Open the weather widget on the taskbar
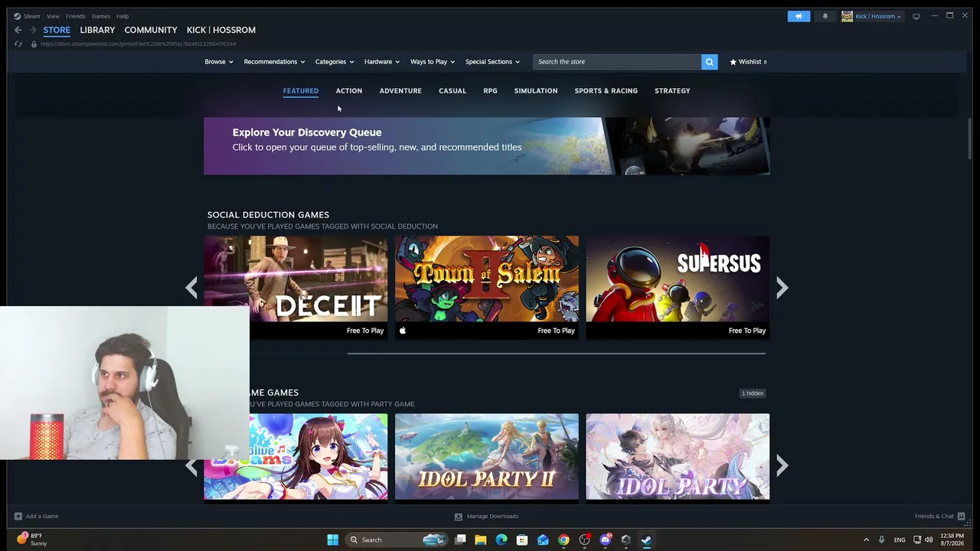This screenshot has height=551, width=980. [x=31, y=540]
